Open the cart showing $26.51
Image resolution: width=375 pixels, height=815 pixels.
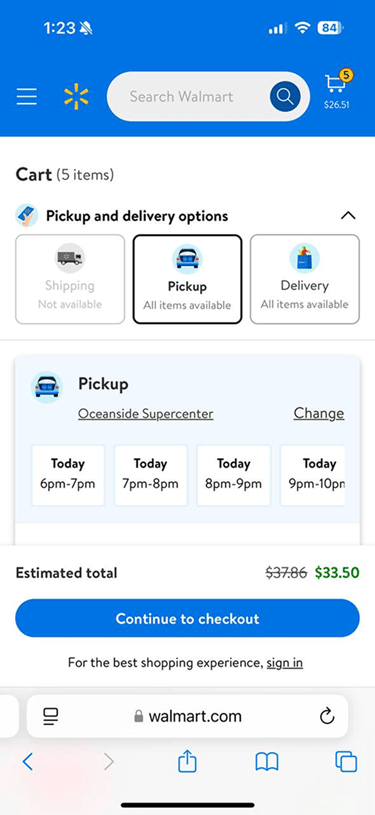(x=337, y=89)
